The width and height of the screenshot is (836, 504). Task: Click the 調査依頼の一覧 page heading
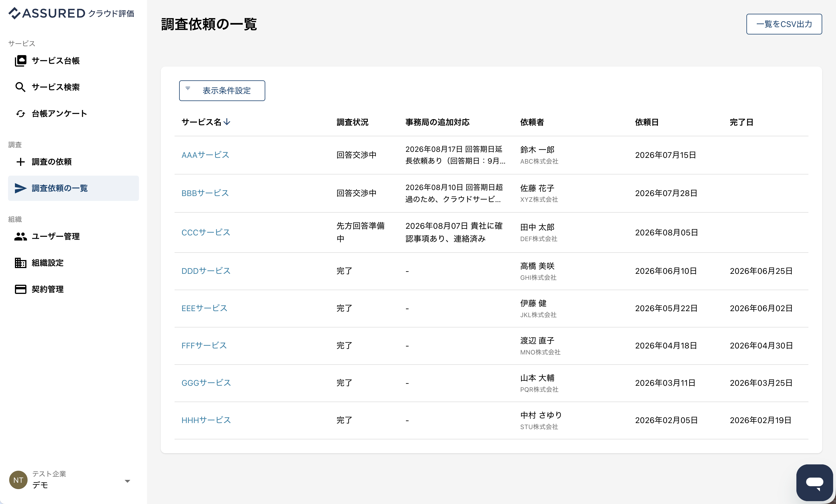[209, 24]
